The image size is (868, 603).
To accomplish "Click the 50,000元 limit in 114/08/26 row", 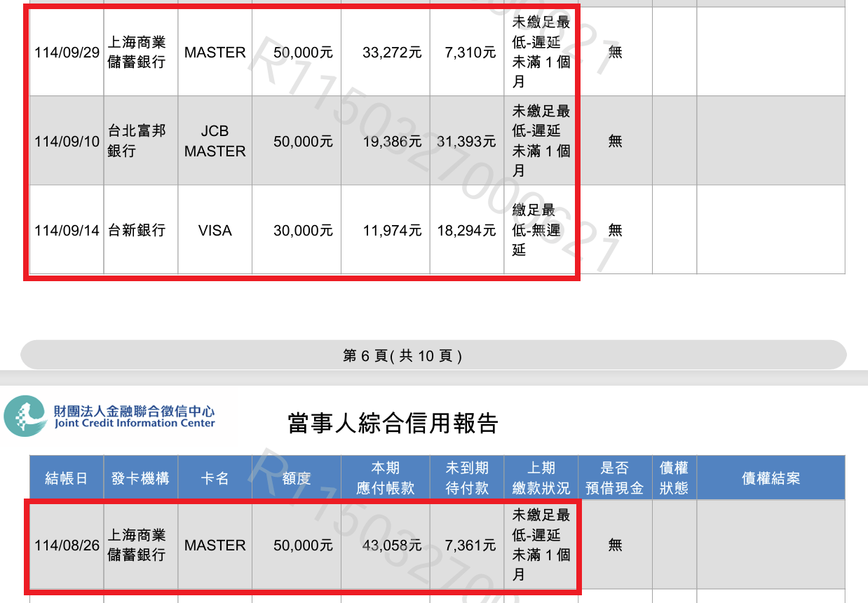I will pyautogui.click(x=303, y=546).
